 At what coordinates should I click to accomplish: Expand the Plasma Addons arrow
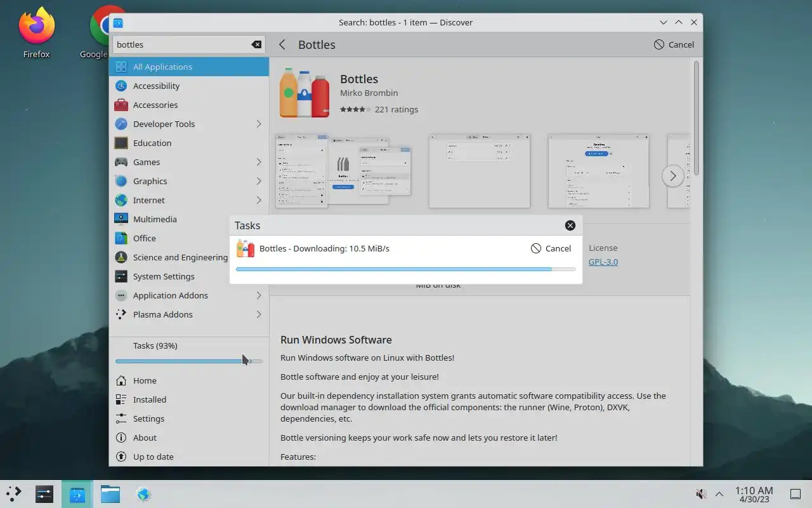tap(259, 314)
